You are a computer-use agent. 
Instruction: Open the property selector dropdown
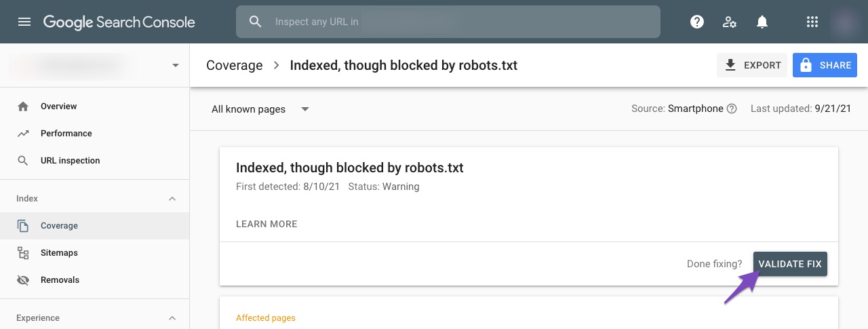coord(176,65)
